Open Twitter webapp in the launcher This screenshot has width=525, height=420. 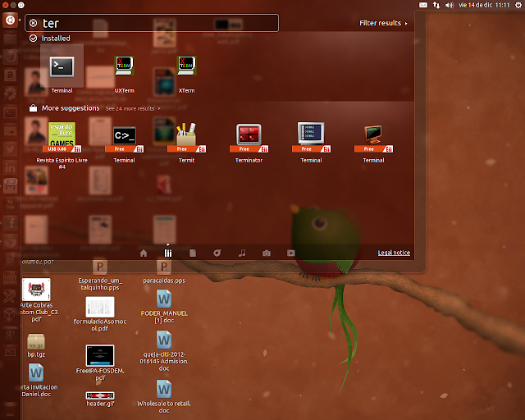[10, 148]
